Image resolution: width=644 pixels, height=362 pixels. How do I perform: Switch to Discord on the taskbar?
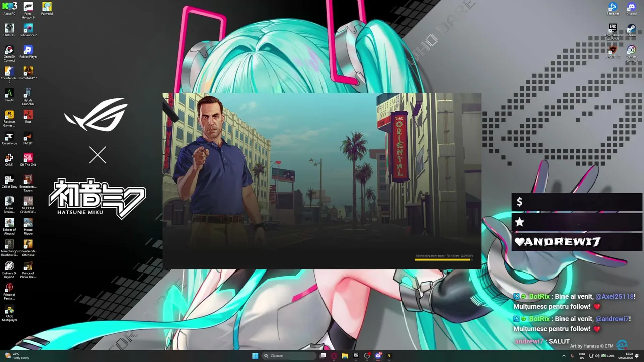(378, 356)
